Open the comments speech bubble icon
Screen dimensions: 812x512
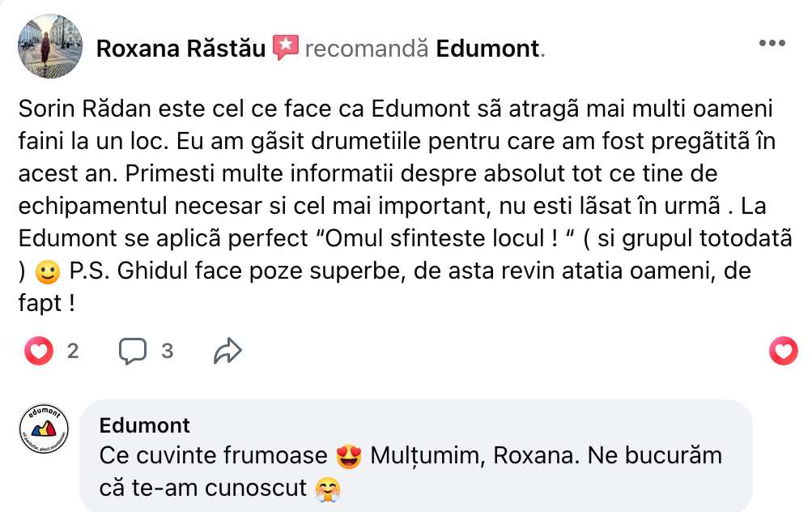tap(134, 351)
